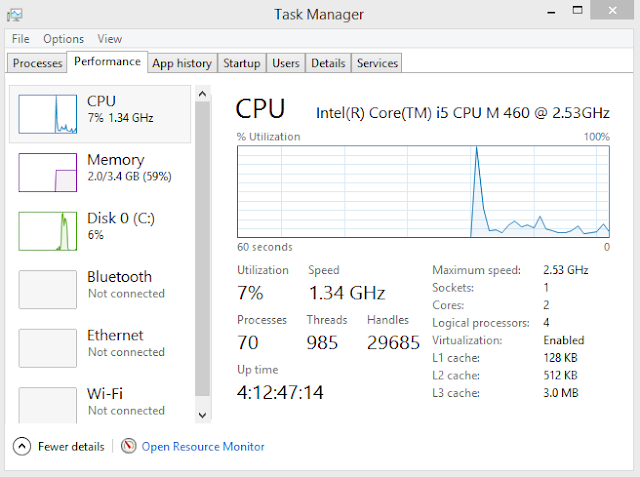
Task: Open Resource Monitor link
Action: point(203,447)
